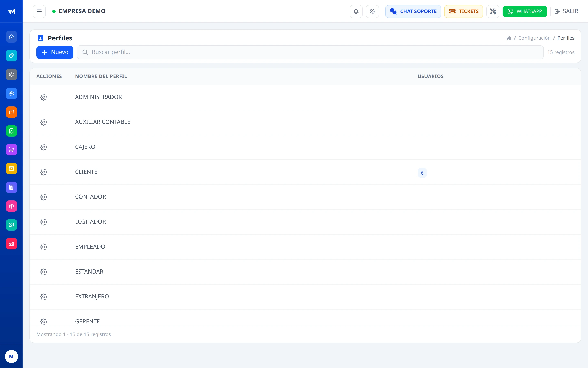Open the purple shopping cart sidebar icon
588x368 pixels.
[x=11, y=150]
